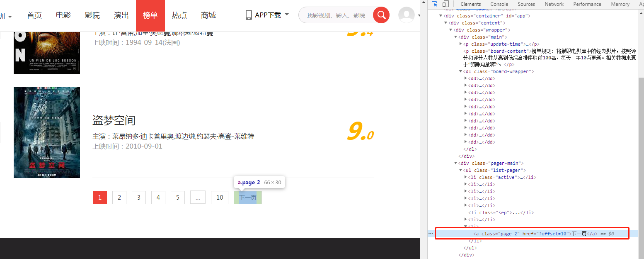Click the phone icon beside APP下载

(x=249, y=15)
